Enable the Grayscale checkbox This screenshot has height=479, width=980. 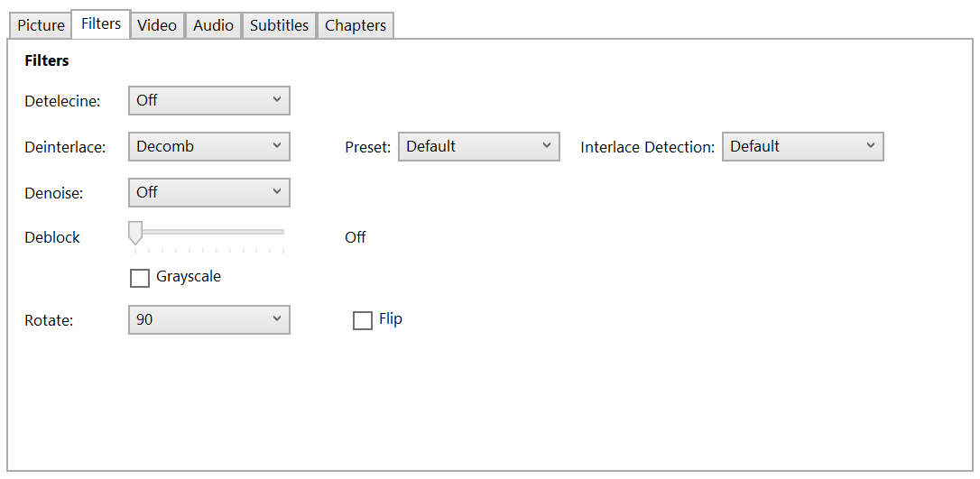tap(140, 278)
